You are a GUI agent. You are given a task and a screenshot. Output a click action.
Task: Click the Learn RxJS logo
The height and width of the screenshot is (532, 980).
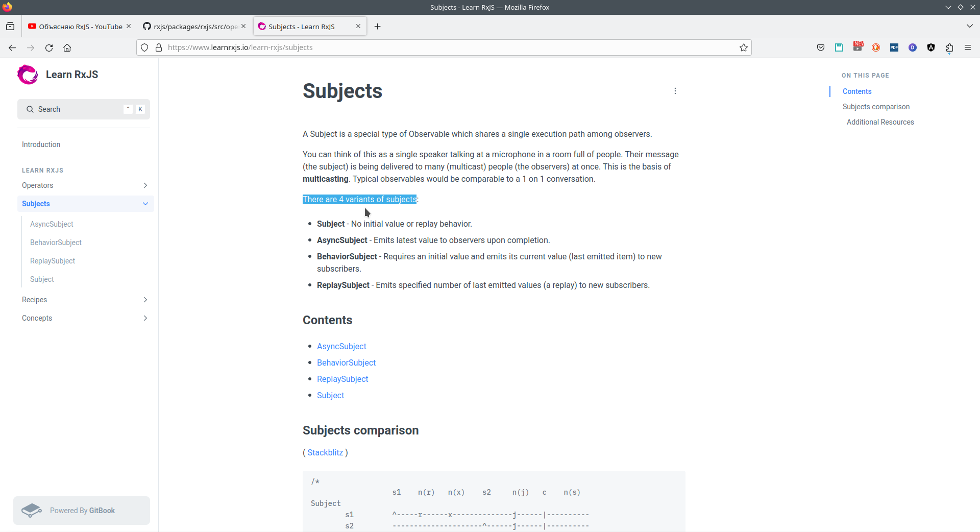pos(28,75)
